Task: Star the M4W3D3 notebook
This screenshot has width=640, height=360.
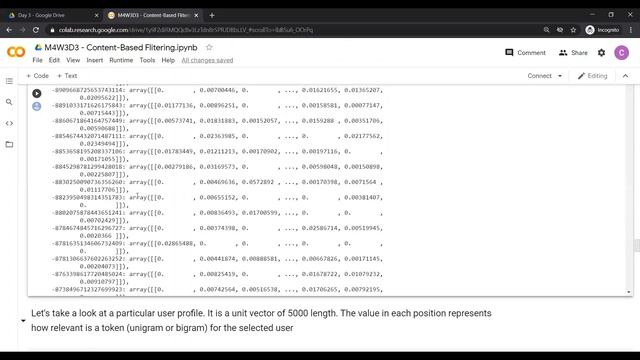Action: click(x=209, y=47)
